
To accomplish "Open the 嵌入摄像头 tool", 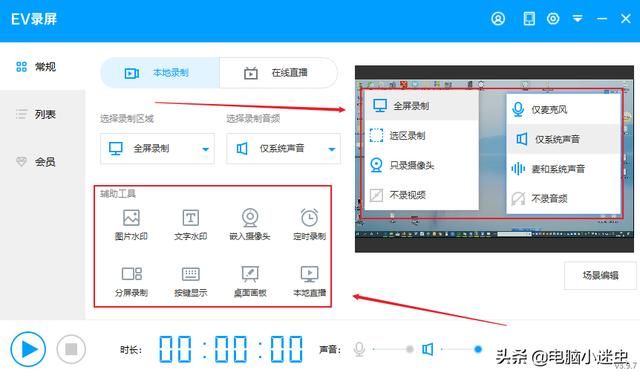I will tap(250, 225).
